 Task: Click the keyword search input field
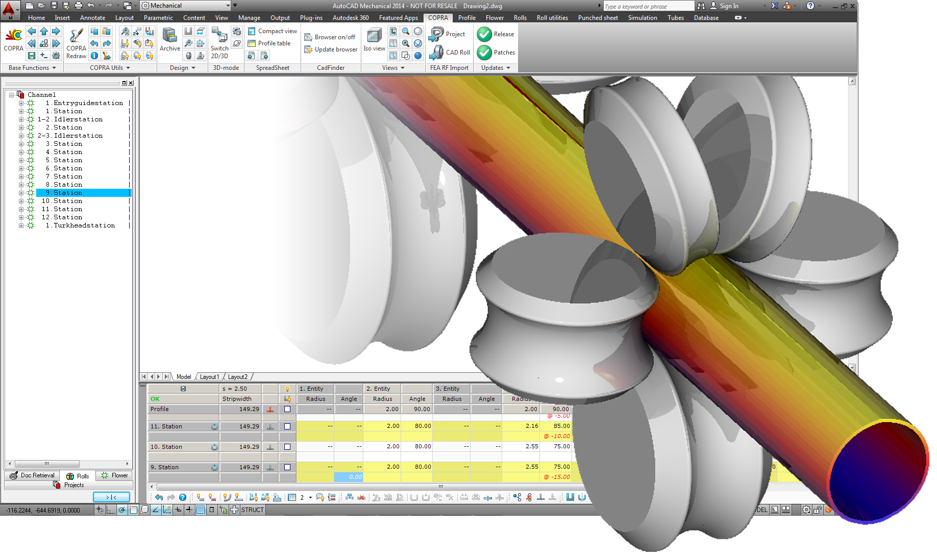pos(648,6)
